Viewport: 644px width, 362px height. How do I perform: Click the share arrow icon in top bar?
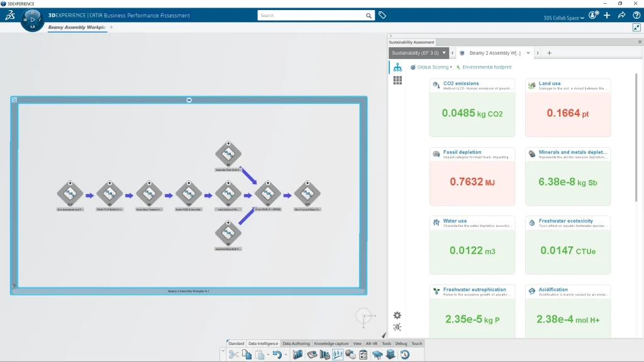[621, 15]
